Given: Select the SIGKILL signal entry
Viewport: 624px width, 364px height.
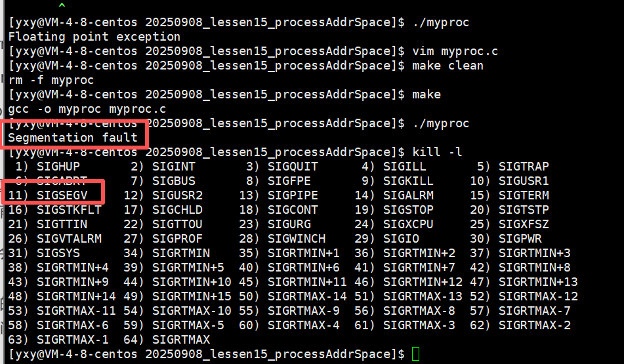Looking at the screenshot, I should (397, 181).
